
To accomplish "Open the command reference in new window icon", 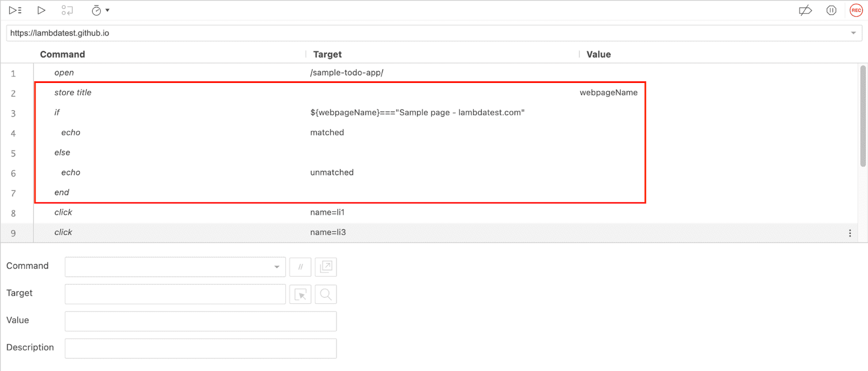I will (x=326, y=267).
